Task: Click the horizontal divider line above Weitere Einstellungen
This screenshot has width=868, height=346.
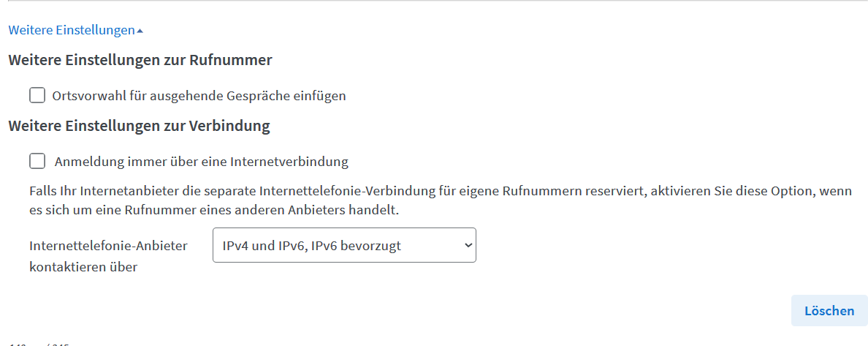Action: pos(434,1)
